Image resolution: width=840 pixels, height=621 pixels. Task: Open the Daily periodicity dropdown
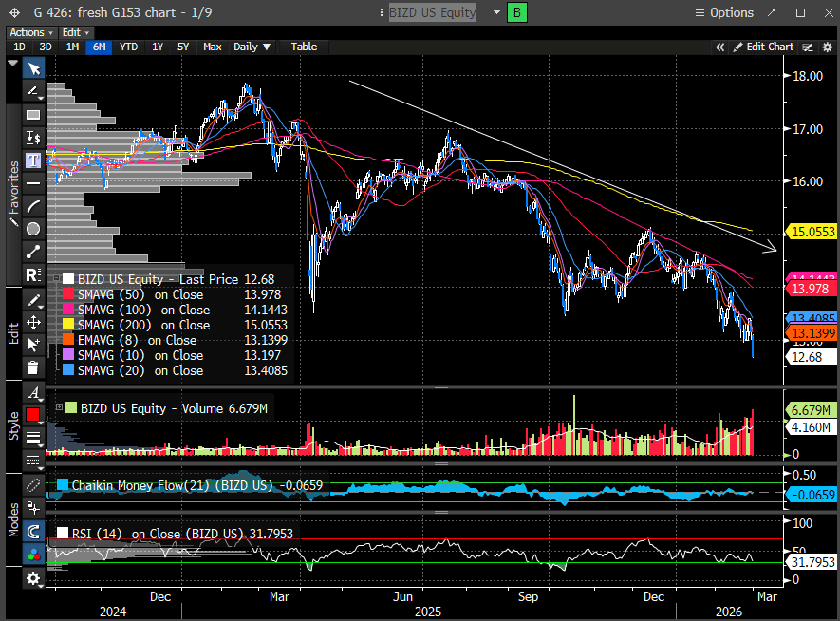click(x=252, y=47)
